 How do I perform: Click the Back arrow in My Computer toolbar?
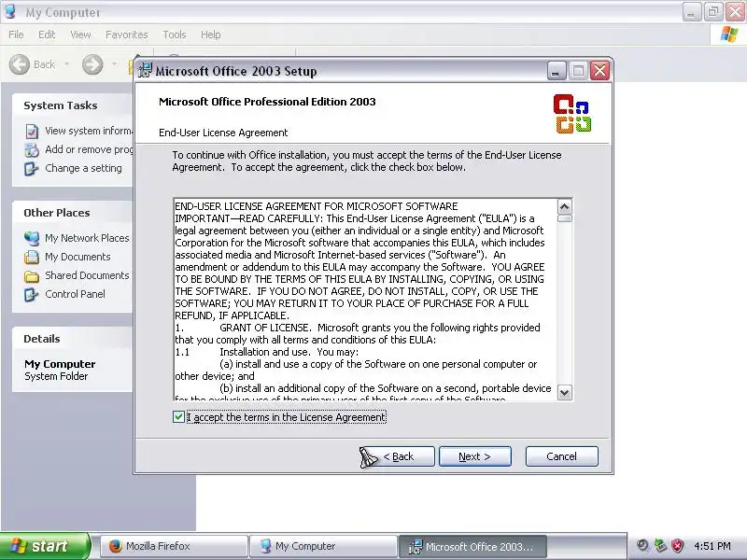click(20, 64)
